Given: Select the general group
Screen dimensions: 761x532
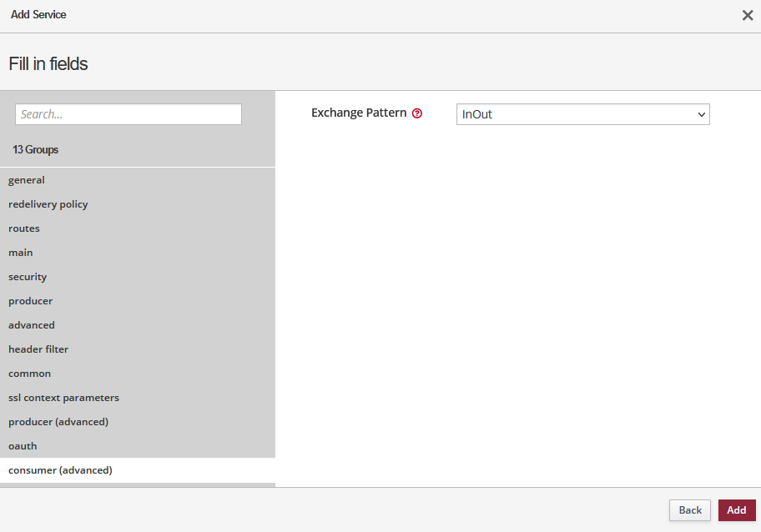Looking at the screenshot, I should coord(27,180).
